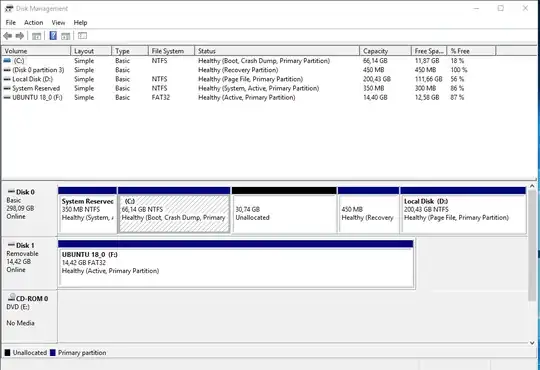Select the 30,74 GB Unallocated block
The width and height of the screenshot is (540, 370).
[x=284, y=210]
